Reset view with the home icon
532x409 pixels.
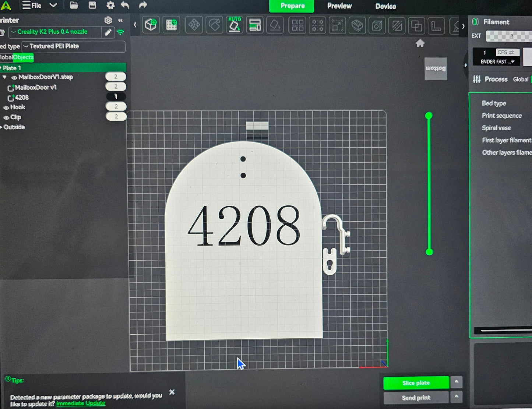click(x=420, y=43)
